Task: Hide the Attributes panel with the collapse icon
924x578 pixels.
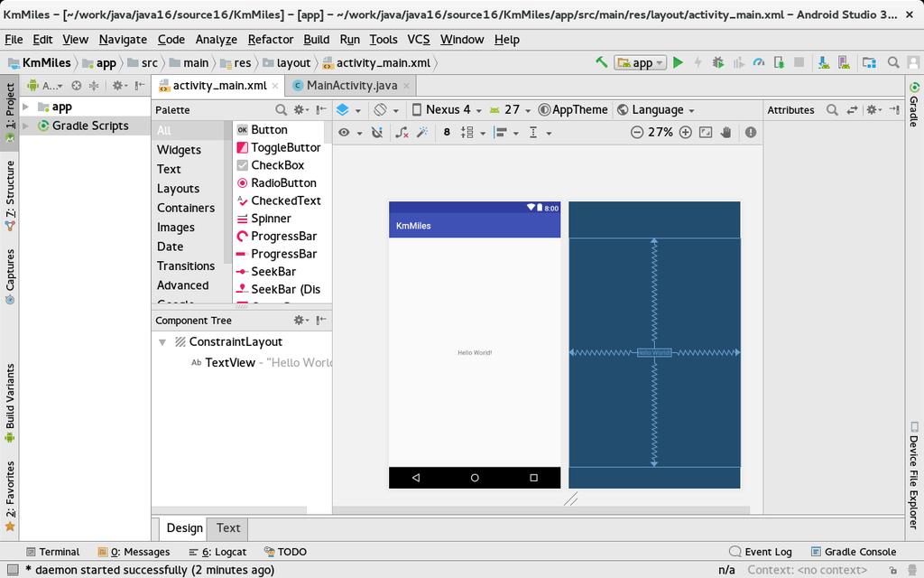Action: (894, 109)
